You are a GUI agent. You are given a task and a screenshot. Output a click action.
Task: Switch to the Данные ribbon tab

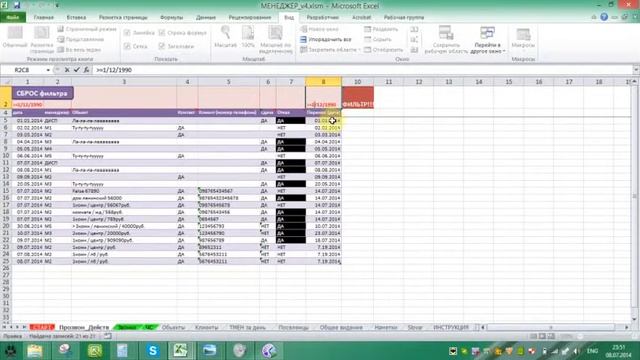pyautogui.click(x=206, y=18)
